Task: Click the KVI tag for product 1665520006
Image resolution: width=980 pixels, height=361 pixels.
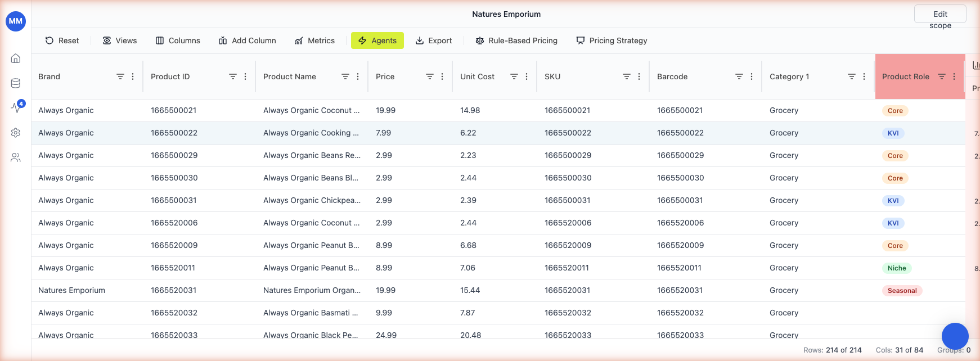Action: [x=893, y=223]
